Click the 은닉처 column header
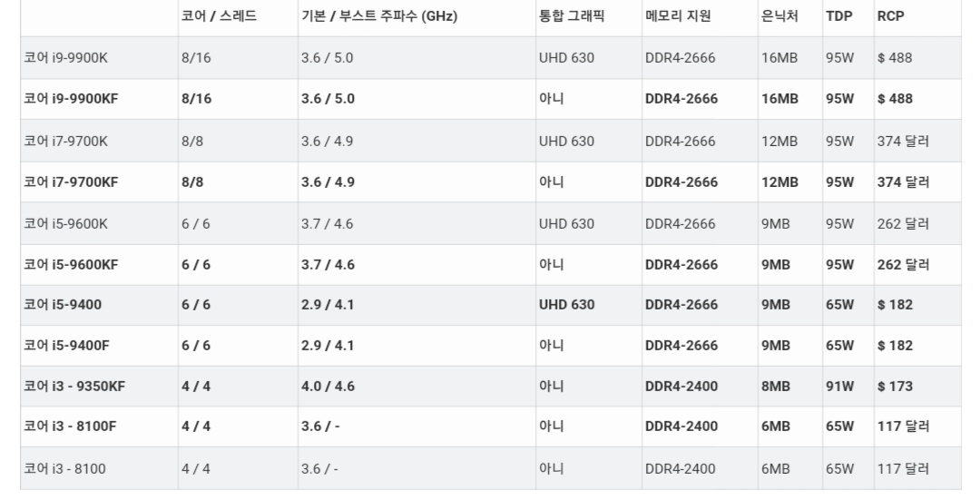This screenshot has height=500, width=980. [x=779, y=16]
